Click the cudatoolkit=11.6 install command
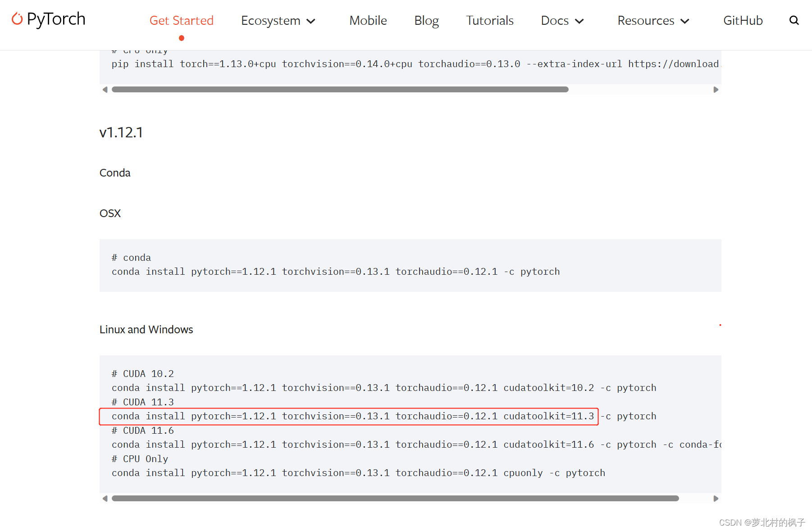Viewport: 812px width, 531px height. coord(416,445)
